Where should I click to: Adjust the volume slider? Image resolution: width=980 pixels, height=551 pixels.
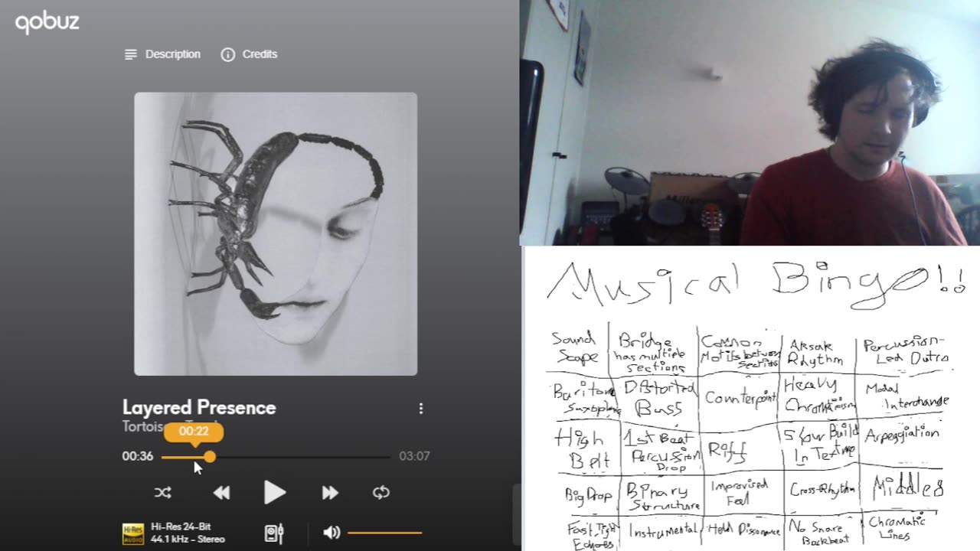384,533
